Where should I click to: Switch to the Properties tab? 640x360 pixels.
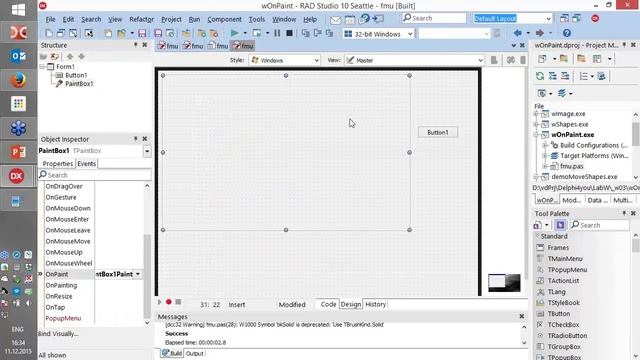tap(58, 164)
